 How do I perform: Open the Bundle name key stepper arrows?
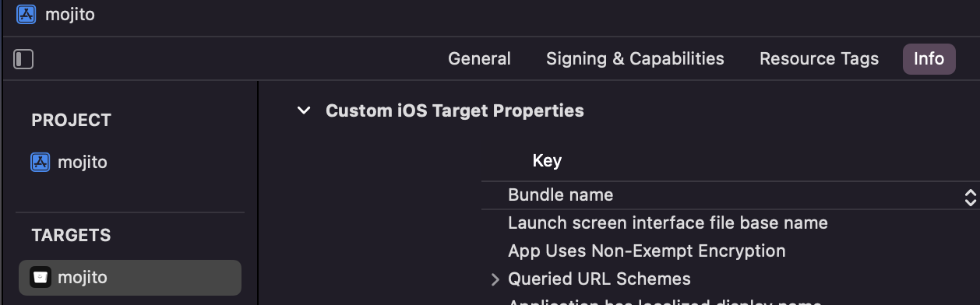970,197
